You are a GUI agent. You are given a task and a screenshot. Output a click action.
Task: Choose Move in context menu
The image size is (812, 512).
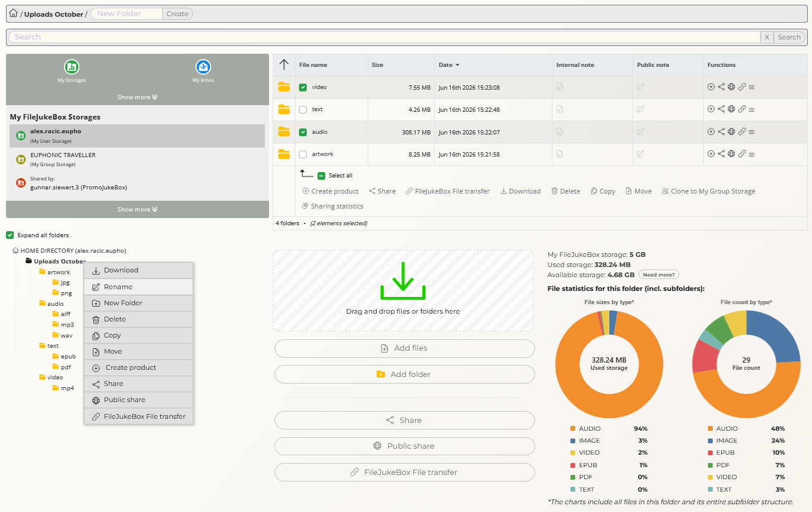click(139, 351)
